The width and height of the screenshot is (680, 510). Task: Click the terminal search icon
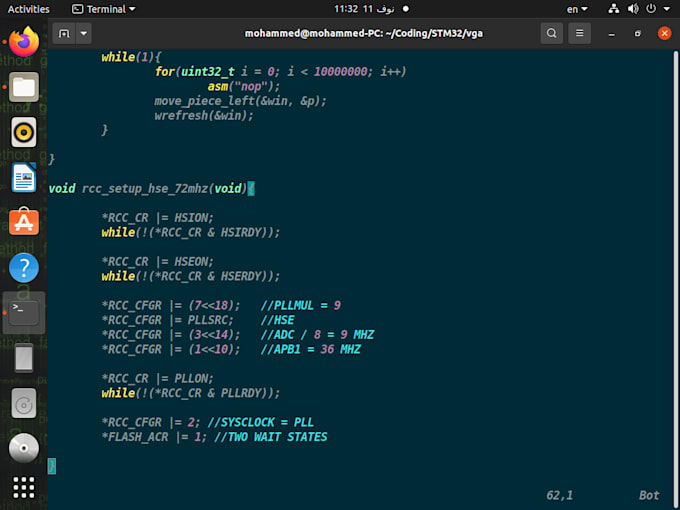coord(552,33)
